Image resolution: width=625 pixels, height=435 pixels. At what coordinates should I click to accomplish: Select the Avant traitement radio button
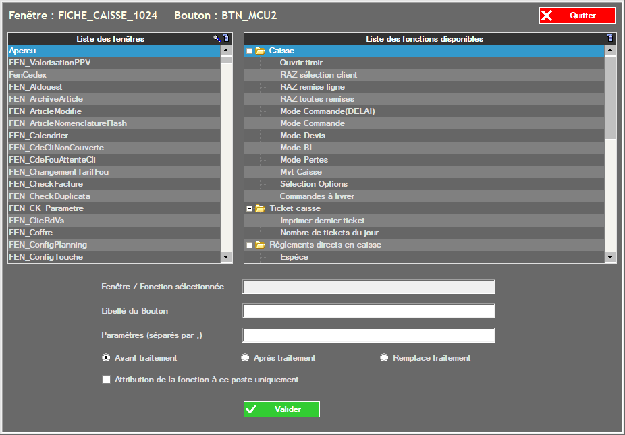tap(106, 358)
